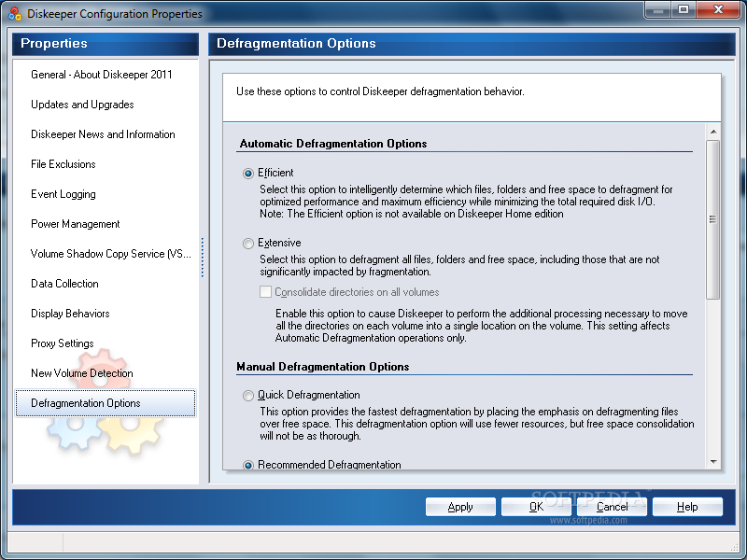Open Event Logging settings
The height and width of the screenshot is (560, 747).
[x=63, y=194]
